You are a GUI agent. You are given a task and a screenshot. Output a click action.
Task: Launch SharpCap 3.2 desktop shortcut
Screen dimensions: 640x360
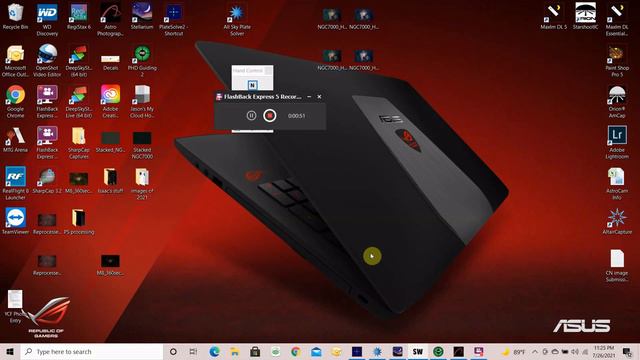pos(47,180)
